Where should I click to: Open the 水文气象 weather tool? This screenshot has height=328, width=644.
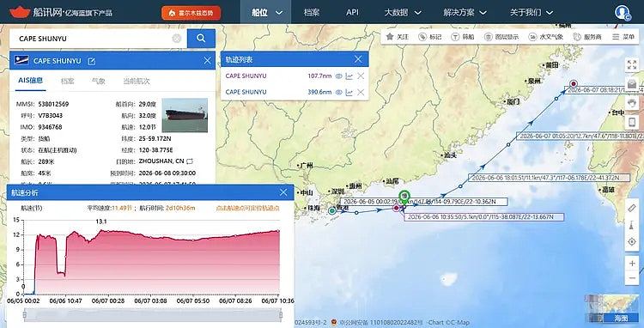546,37
